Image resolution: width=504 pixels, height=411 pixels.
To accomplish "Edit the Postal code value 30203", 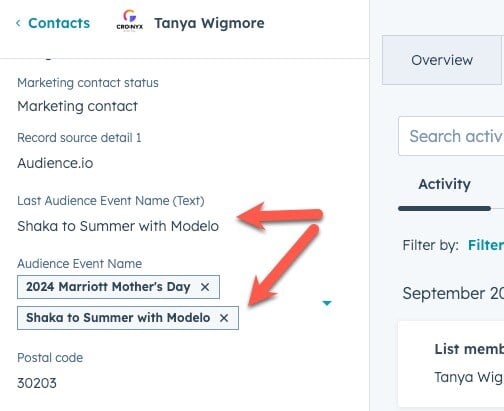I will point(37,383).
